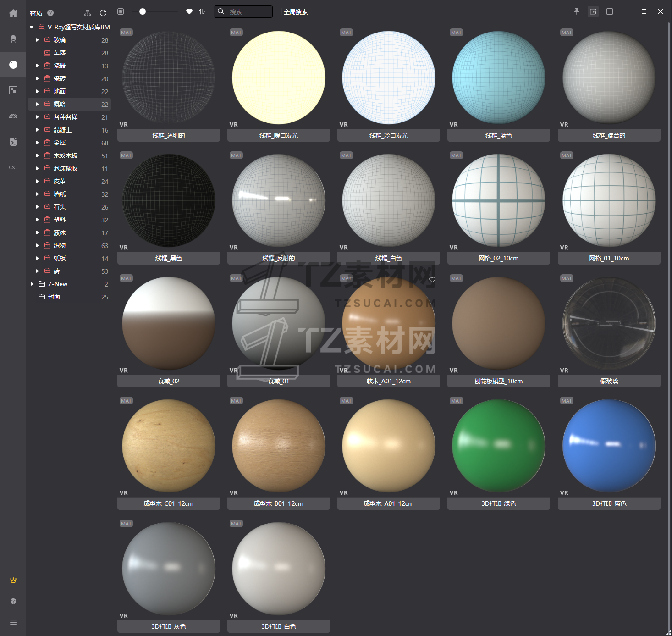
Task: Open the help icon next to 材质
Action: coord(50,13)
